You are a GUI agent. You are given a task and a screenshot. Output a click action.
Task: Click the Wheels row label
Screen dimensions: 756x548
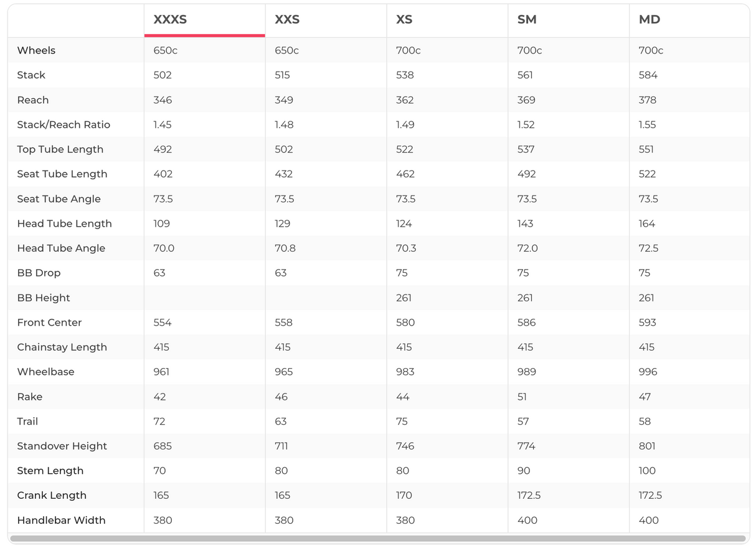pos(36,50)
